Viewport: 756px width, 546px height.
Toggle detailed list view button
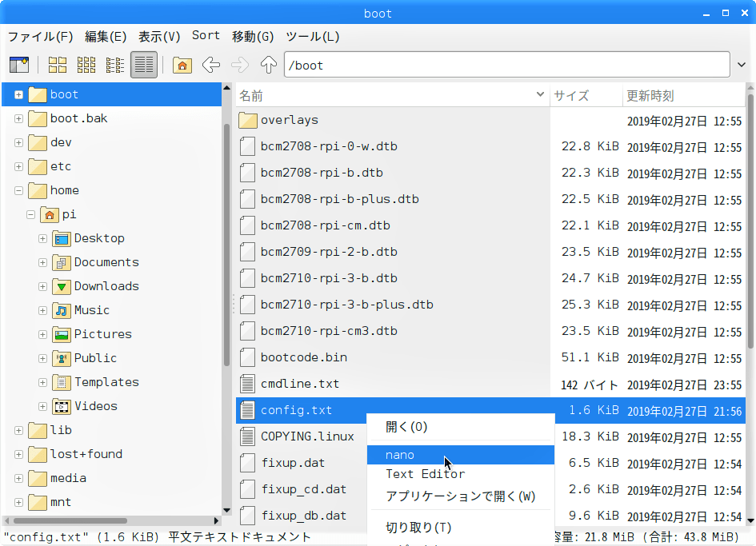(144, 65)
